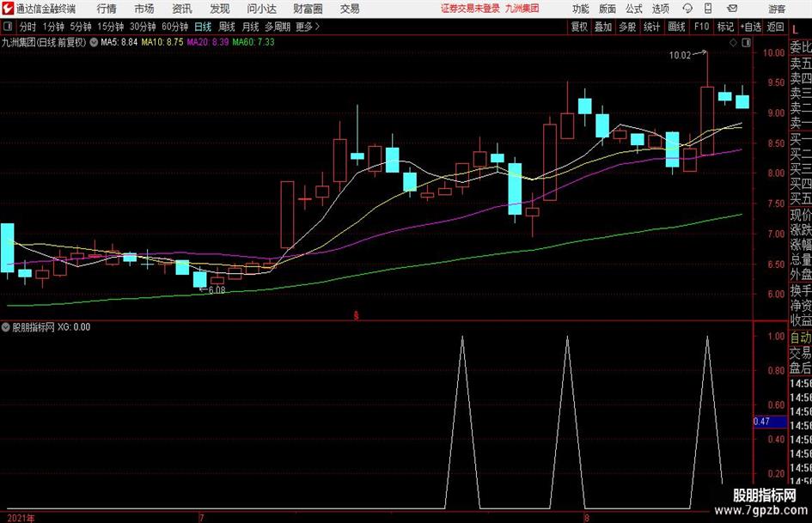Click the mobile phone icon

click(x=708, y=9)
